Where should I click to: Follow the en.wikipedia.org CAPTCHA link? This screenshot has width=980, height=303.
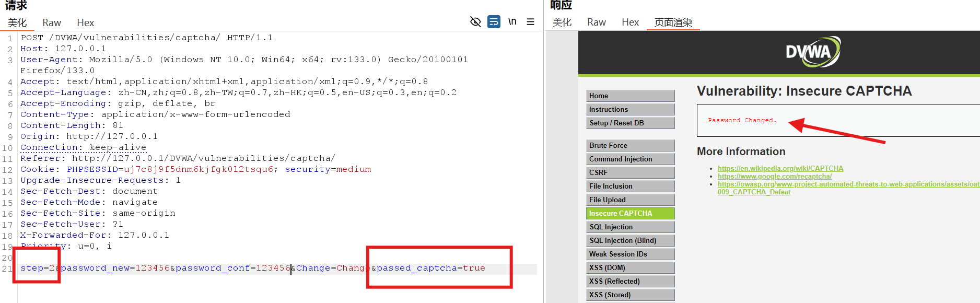780,168
